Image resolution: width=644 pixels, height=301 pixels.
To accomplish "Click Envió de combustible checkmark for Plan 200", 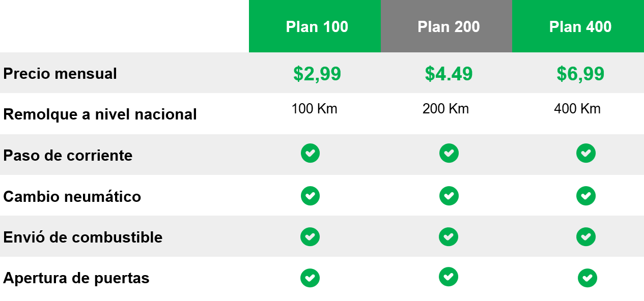I will [449, 236].
